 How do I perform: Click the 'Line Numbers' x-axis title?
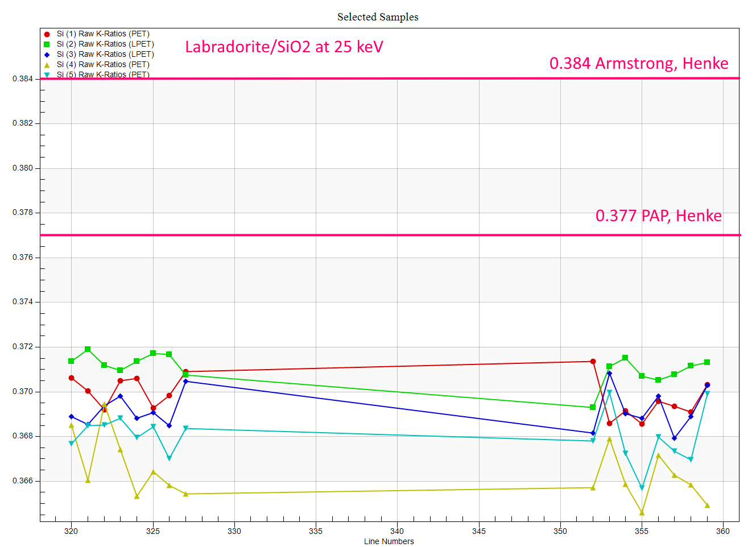tap(389, 541)
